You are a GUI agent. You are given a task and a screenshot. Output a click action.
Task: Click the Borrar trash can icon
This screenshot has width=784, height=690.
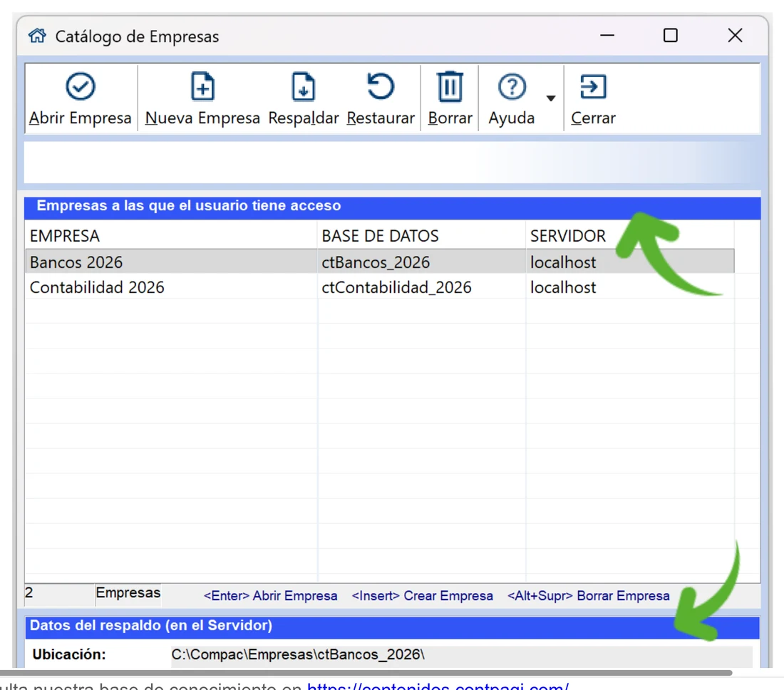450,86
